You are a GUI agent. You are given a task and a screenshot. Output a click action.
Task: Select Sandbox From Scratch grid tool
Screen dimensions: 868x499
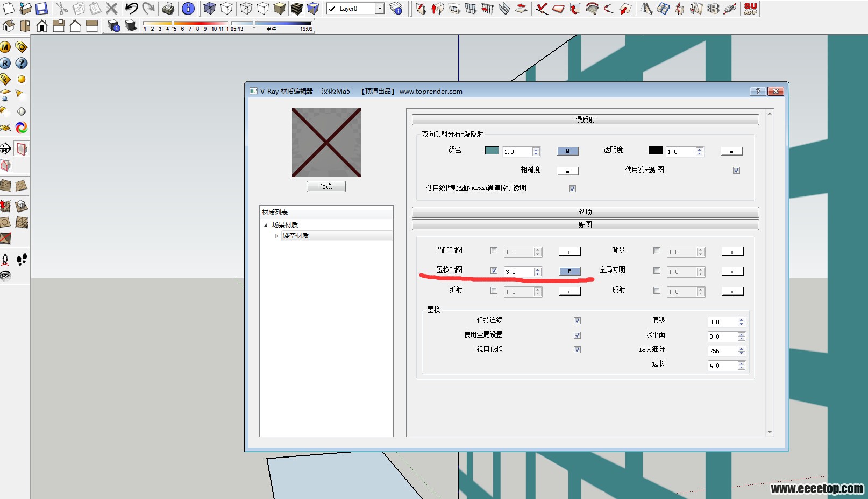click(22, 186)
